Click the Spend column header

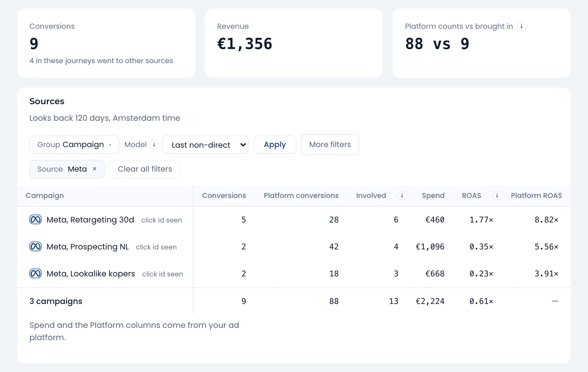[433, 195]
